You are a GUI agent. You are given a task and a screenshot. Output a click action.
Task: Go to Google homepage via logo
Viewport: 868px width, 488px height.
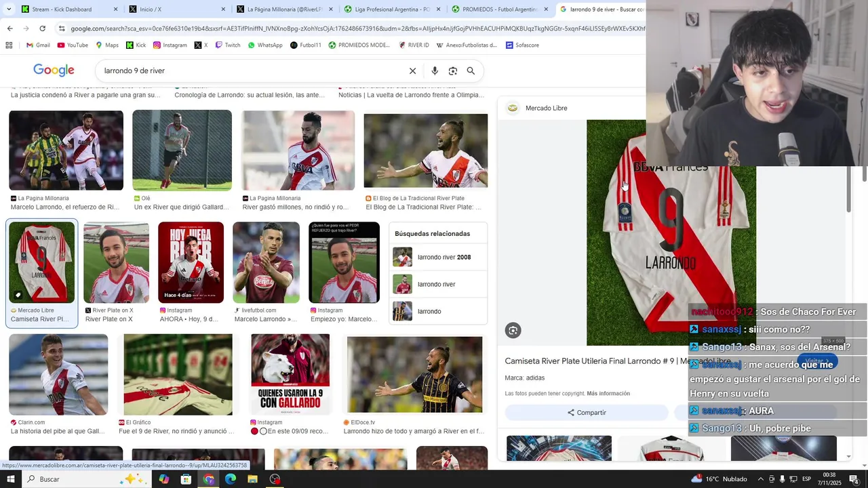[54, 70]
